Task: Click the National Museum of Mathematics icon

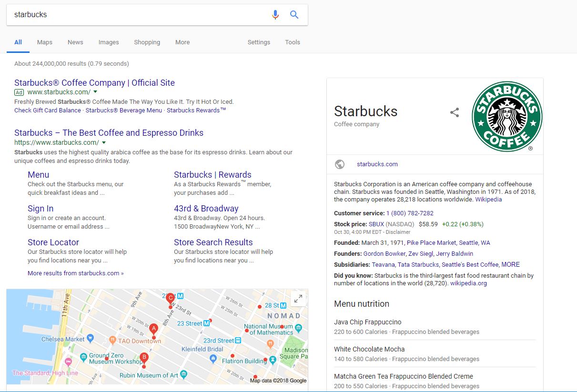Action: click(x=298, y=328)
